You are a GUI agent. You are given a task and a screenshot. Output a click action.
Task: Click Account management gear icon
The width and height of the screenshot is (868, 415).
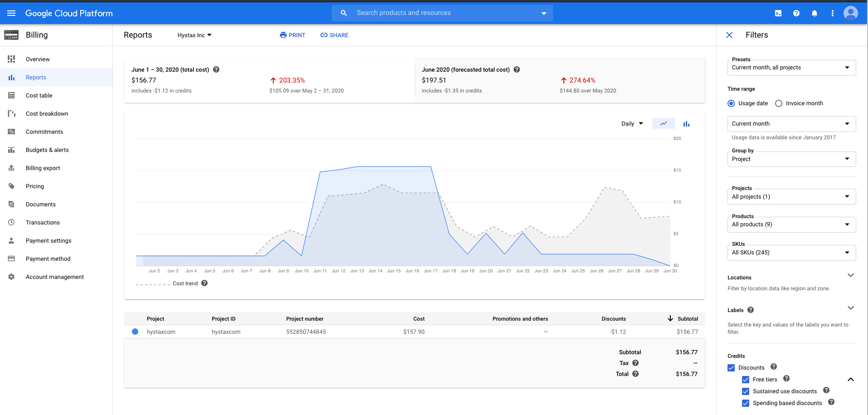tap(11, 277)
